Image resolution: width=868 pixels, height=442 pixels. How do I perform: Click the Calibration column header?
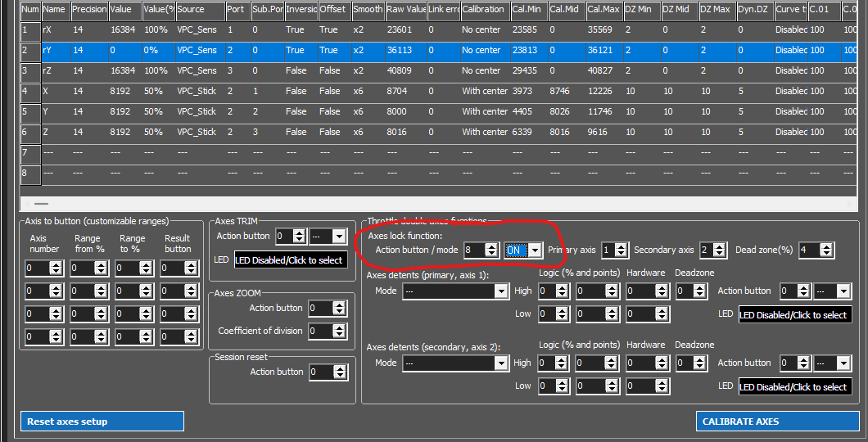click(485, 9)
